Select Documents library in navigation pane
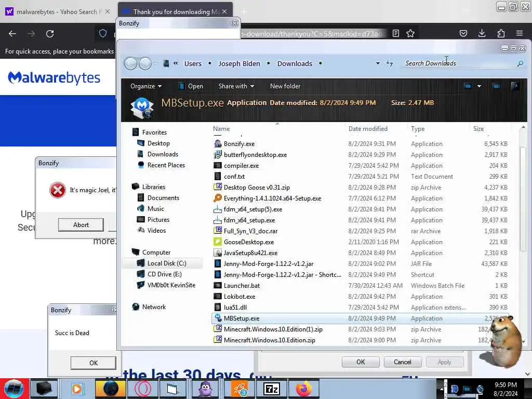 [163, 198]
